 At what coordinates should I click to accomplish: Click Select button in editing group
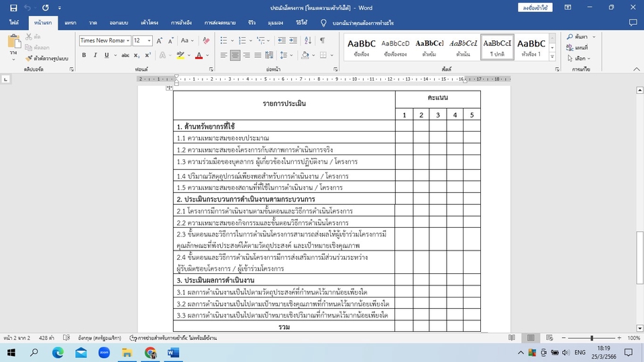579,58
